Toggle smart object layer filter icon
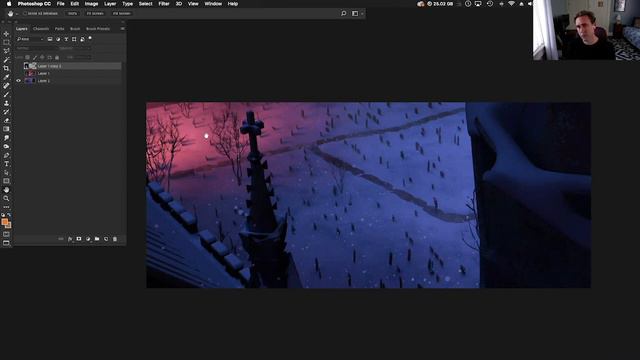640x360 pixels. [x=82, y=39]
